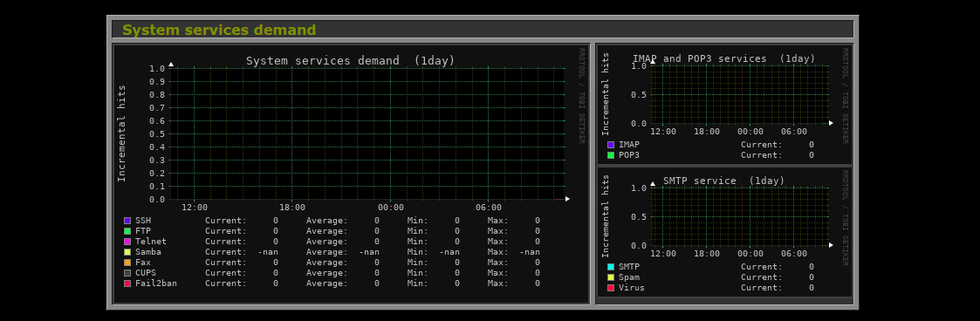
Task: Click the Fax legend label
Action: click(143, 263)
